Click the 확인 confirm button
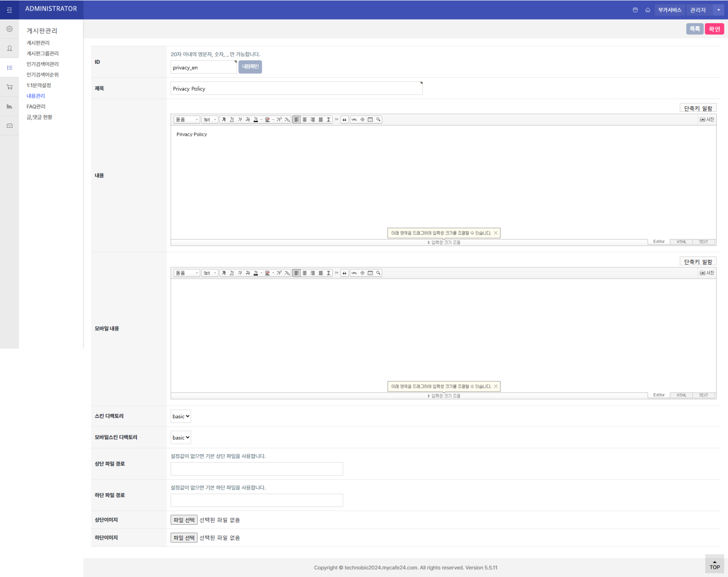 (x=714, y=29)
